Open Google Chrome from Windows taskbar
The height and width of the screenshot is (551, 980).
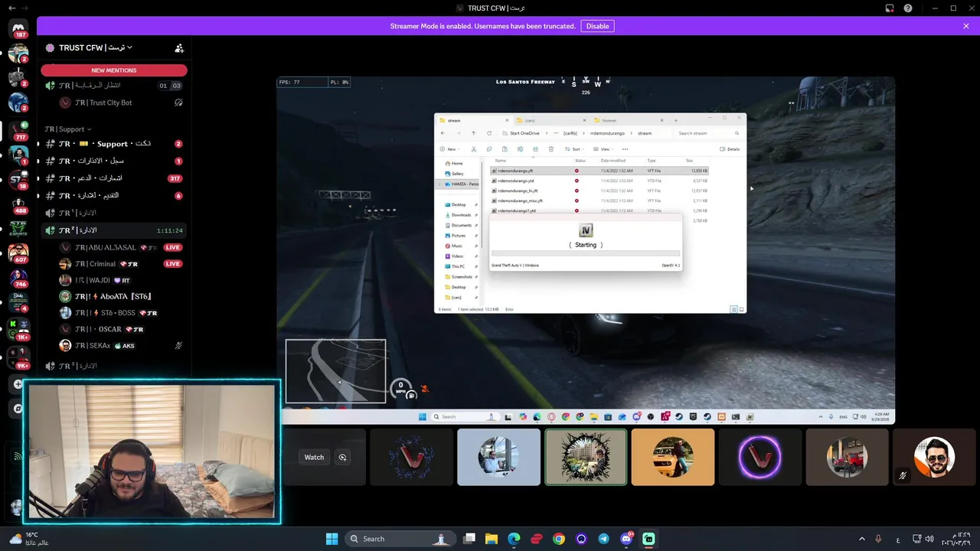pos(559,539)
